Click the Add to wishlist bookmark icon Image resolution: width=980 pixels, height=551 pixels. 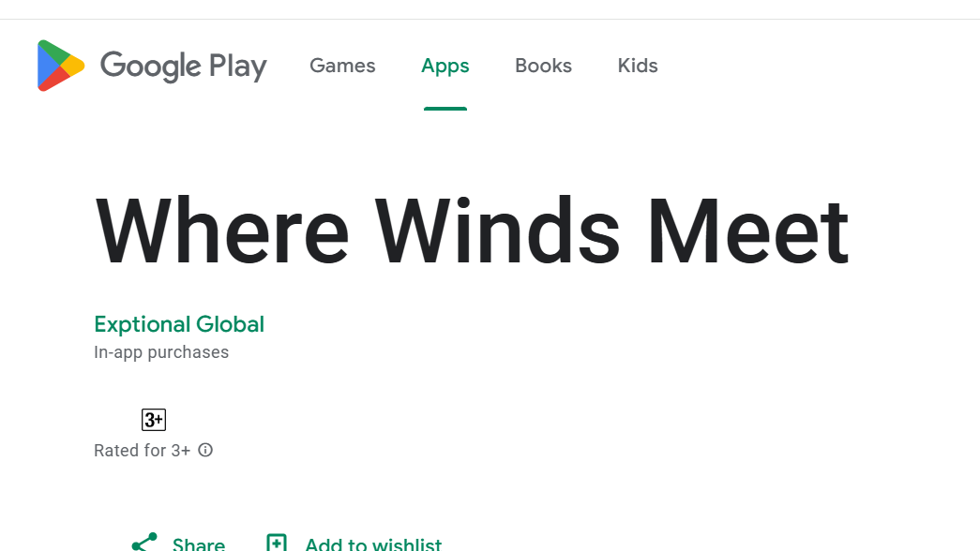point(277,543)
